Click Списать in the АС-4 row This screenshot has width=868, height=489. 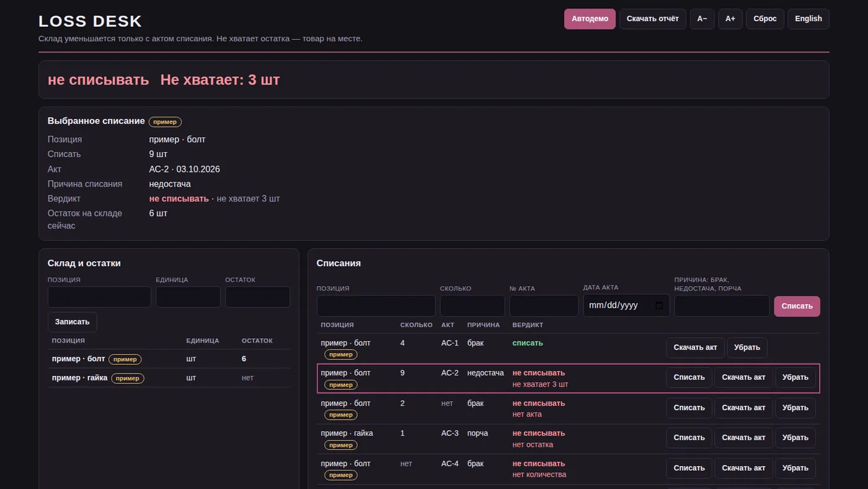click(x=689, y=468)
